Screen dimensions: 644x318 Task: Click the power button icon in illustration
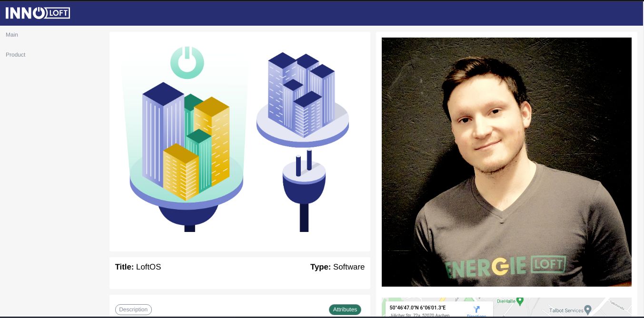pyautogui.click(x=187, y=62)
